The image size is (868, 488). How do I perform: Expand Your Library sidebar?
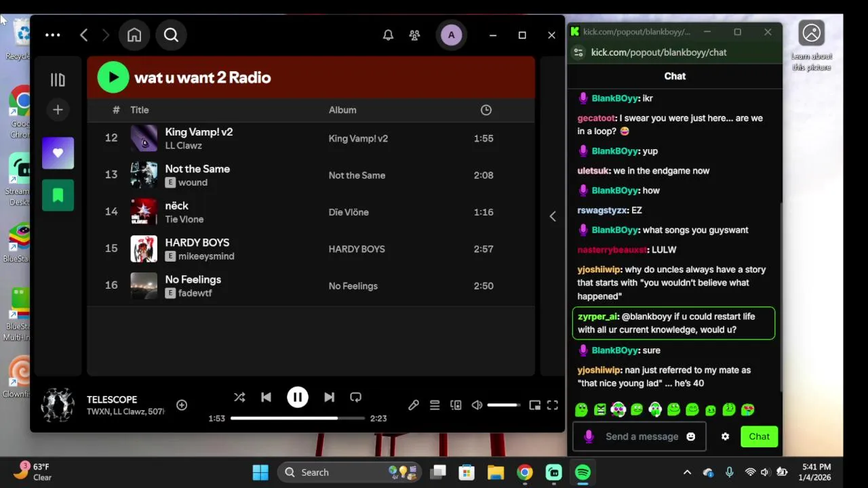pyautogui.click(x=58, y=80)
